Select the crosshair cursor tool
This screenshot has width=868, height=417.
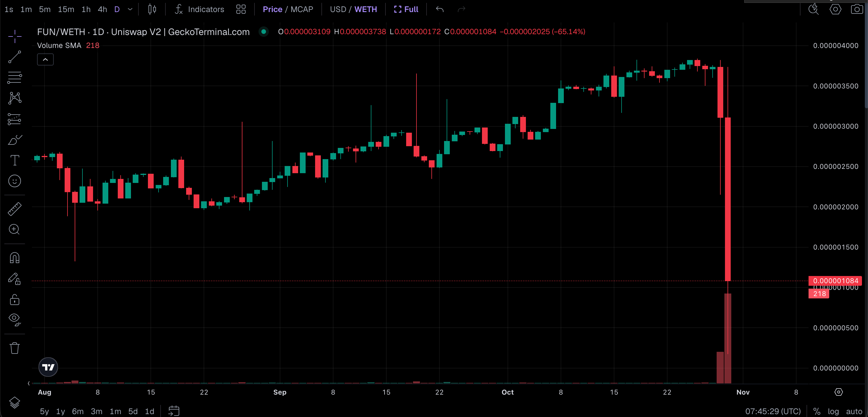coord(14,36)
